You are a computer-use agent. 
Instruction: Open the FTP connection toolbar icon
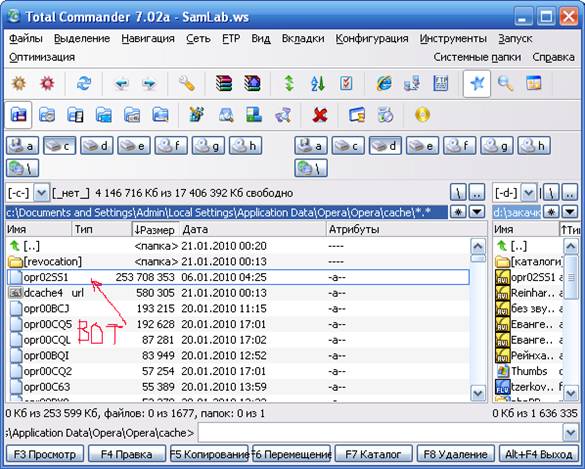point(441,83)
